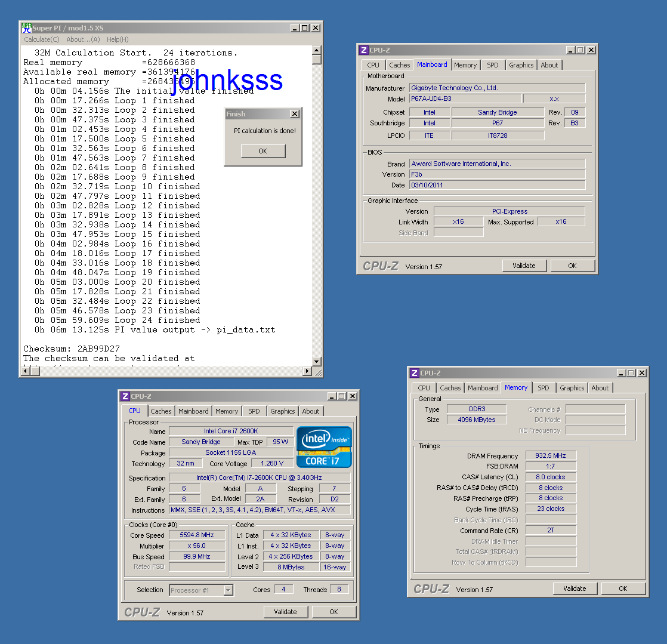The width and height of the screenshot is (667, 644).
Task: Minimize the CPU-Z CPU tab window
Action: point(332,396)
